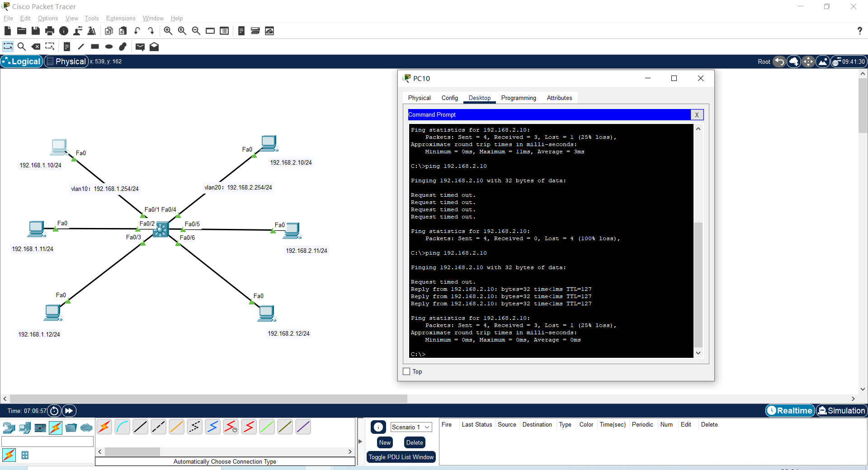Switch to Simulation mode
Image resolution: width=868 pixels, height=470 pixels.
pyautogui.click(x=841, y=411)
